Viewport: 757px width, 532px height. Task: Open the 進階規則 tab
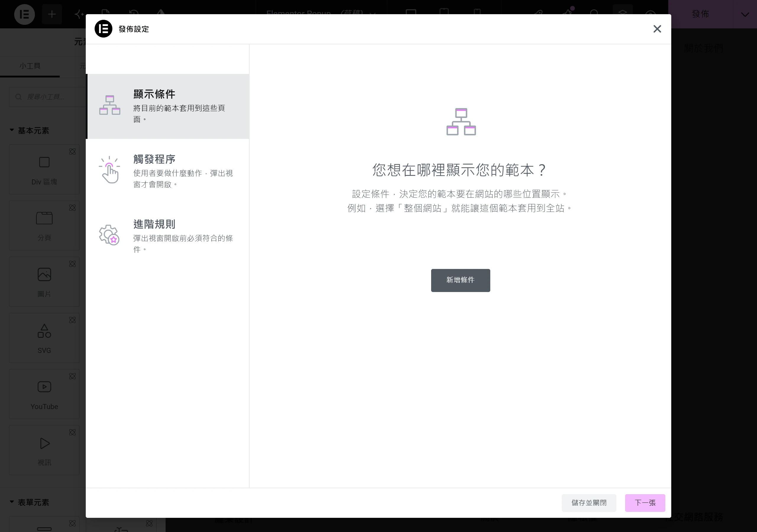(167, 236)
